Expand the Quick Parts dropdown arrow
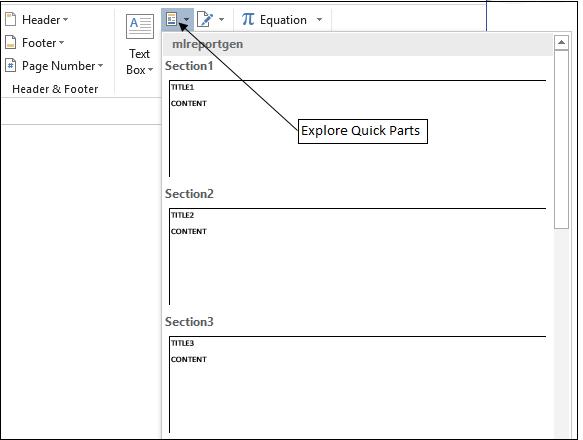Screen dimensions: 583x440 pyautogui.click(x=187, y=20)
